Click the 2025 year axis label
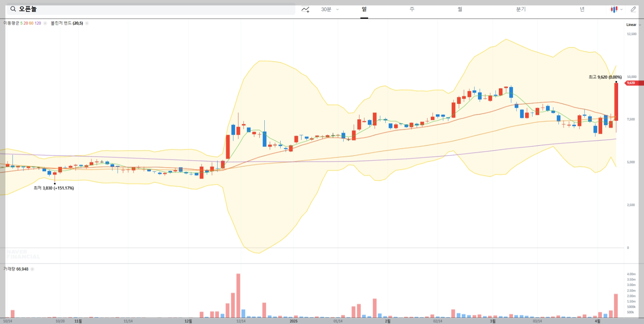Viewport: 644px width, 324px height. pyautogui.click(x=294, y=321)
